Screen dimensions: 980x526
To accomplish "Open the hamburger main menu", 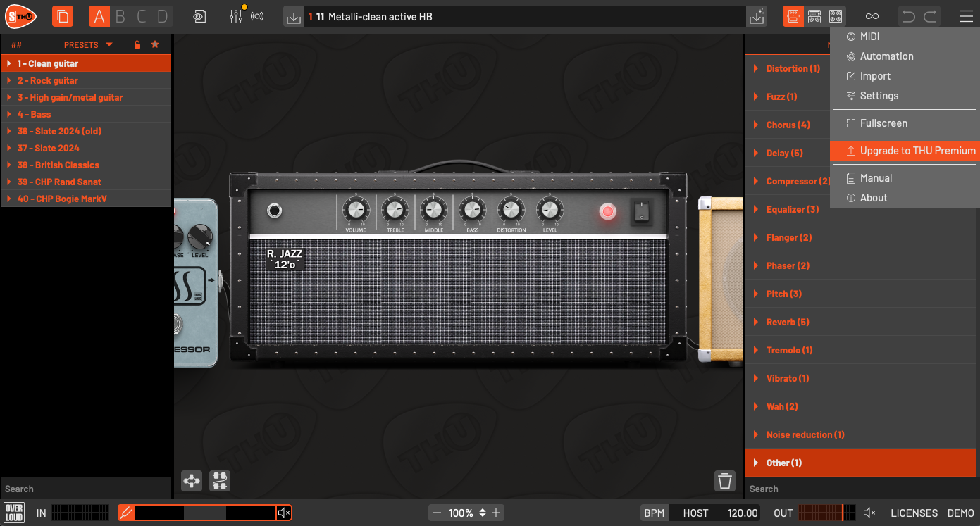I will pos(965,16).
